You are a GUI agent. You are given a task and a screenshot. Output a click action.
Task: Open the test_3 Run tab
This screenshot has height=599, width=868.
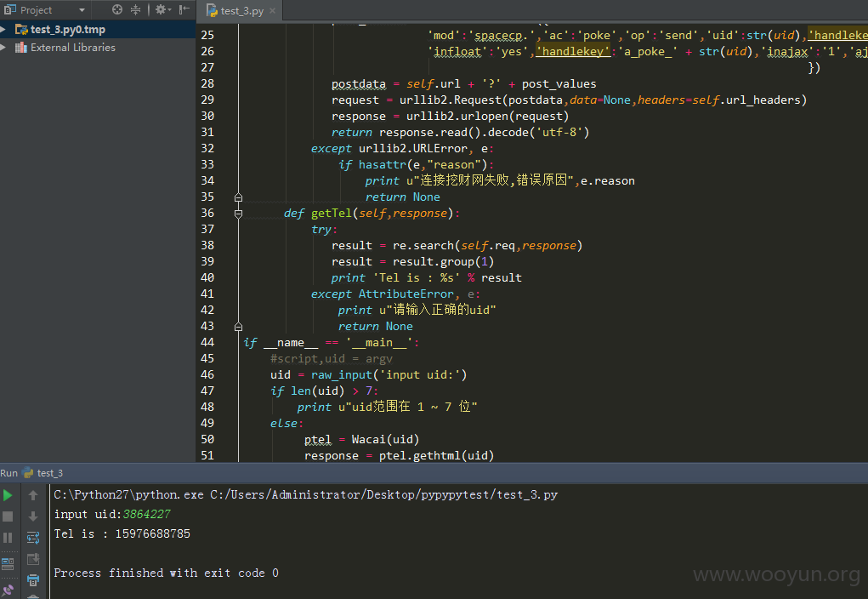click(x=43, y=473)
